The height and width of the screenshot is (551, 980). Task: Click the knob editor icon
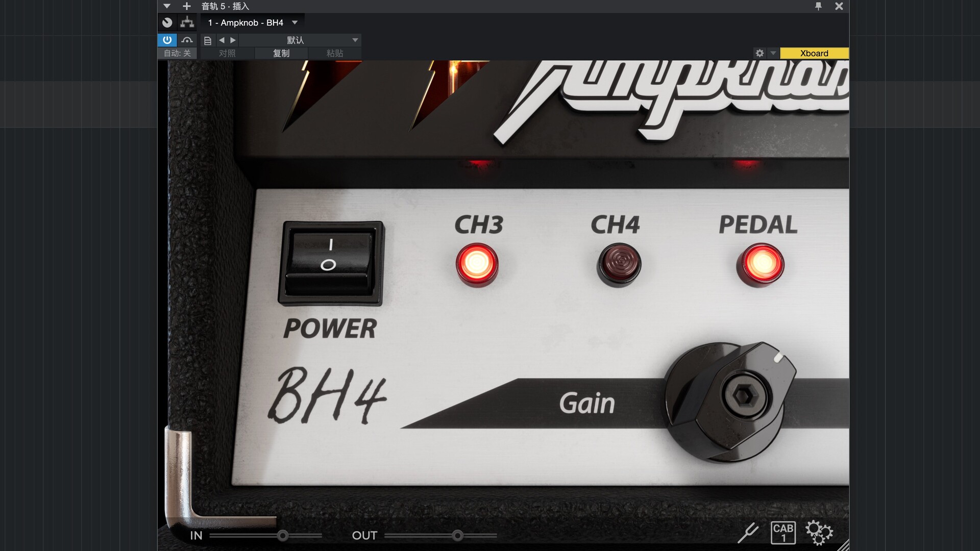coord(167,22)
